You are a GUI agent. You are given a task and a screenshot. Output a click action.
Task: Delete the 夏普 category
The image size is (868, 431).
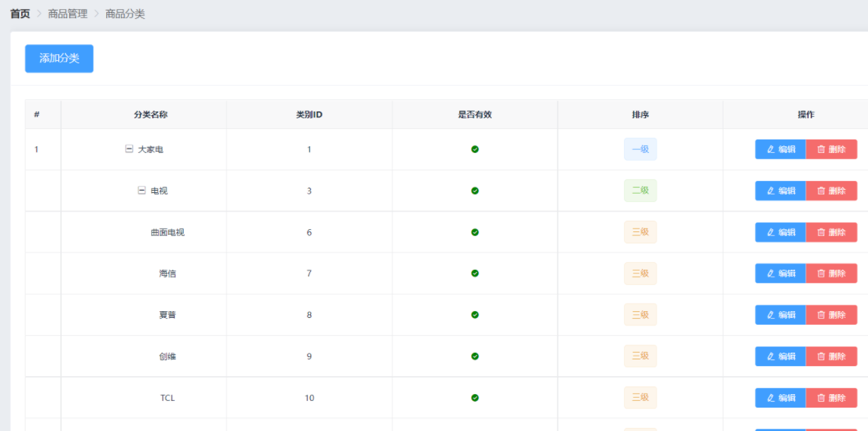831,315
